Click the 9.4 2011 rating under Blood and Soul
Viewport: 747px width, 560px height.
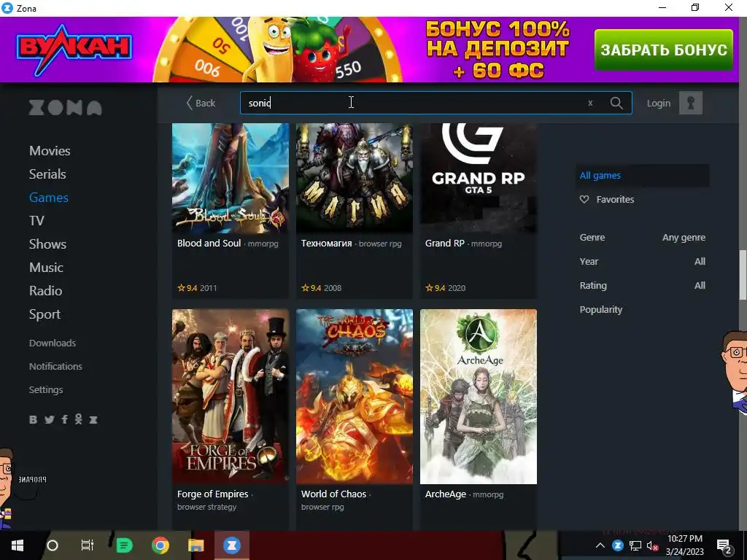coord(197,288)
